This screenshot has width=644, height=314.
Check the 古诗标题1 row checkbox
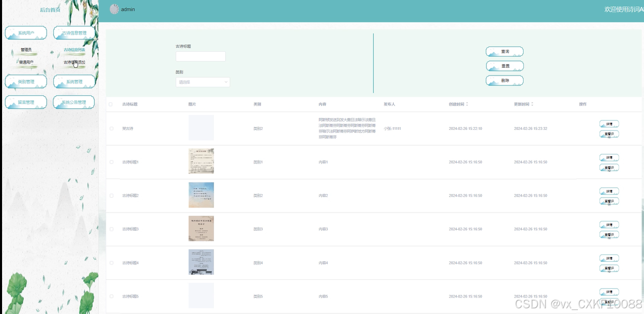click(x=111, y=162)
